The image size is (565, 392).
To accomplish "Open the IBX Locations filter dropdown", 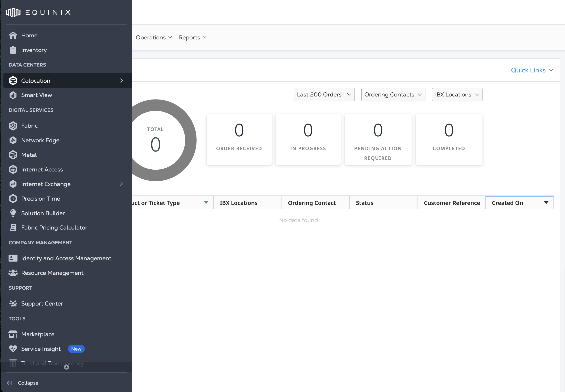I will pyautogui.click(x=457, y=95).
